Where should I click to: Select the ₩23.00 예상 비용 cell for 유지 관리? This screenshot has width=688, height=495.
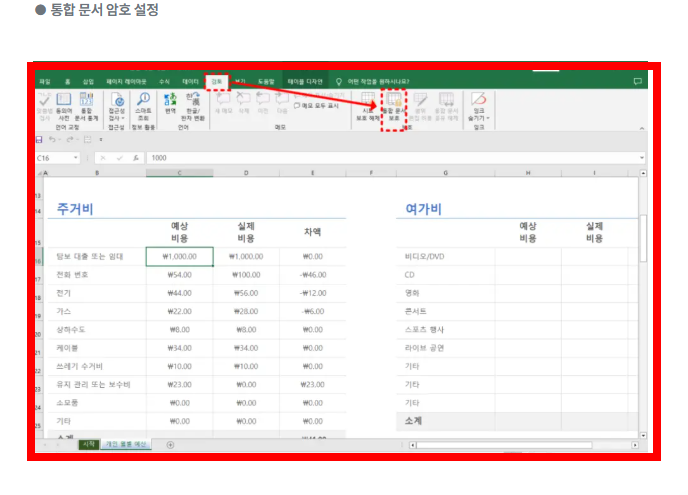179,384
